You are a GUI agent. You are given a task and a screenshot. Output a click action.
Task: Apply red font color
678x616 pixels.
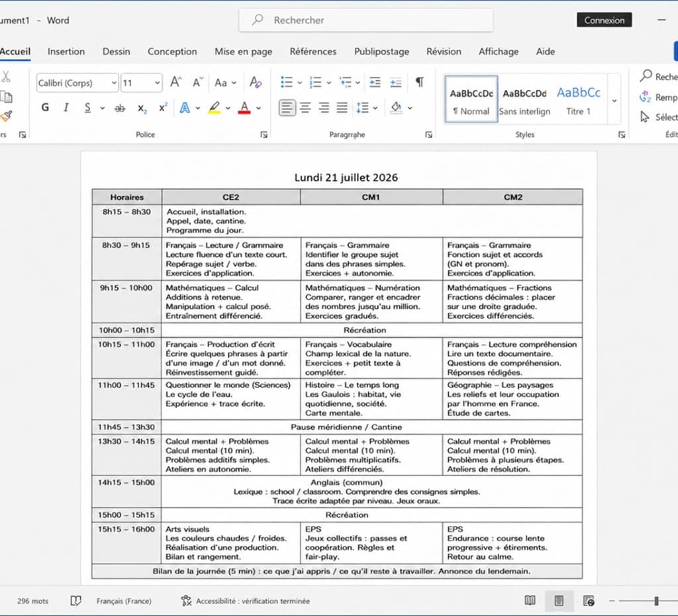244,108
